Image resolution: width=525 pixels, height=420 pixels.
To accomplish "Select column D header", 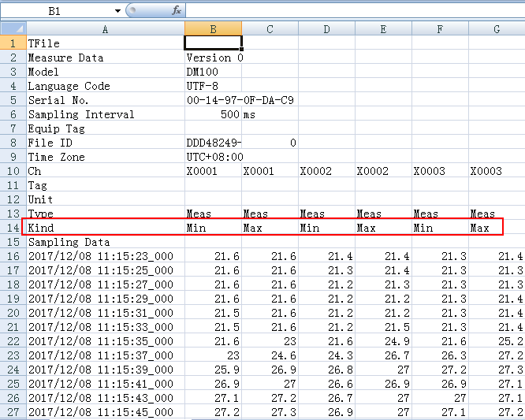I will [326, 29].
